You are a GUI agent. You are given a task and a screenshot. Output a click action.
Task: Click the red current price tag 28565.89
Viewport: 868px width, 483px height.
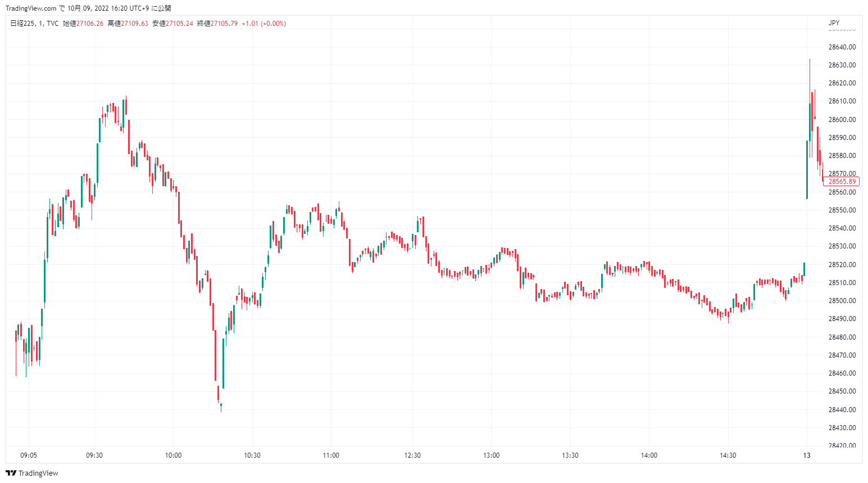point(842,181)
